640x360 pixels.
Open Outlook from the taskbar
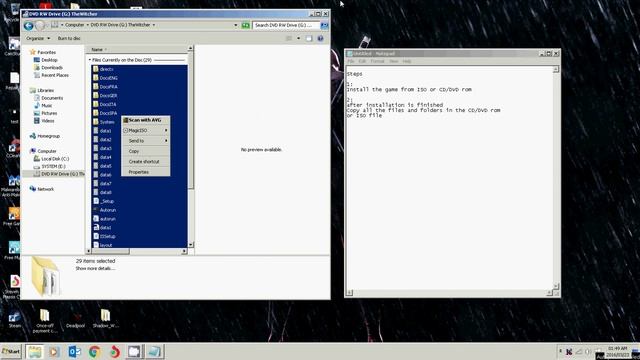(x=74, y=351)
